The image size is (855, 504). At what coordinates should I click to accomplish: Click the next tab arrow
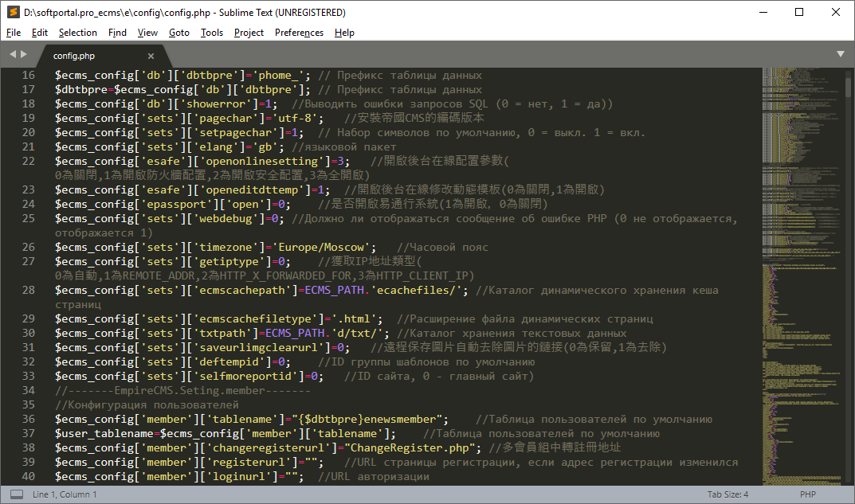(25, 54)
